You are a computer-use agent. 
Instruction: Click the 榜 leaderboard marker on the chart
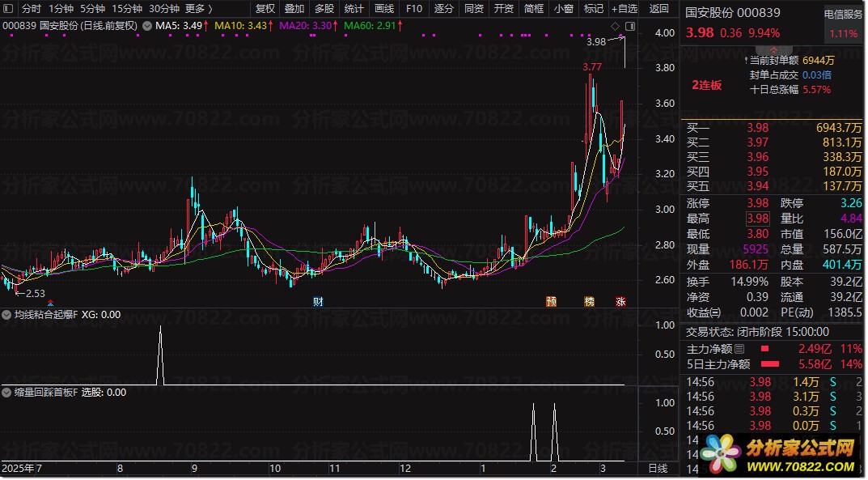(x=590, y=302)
